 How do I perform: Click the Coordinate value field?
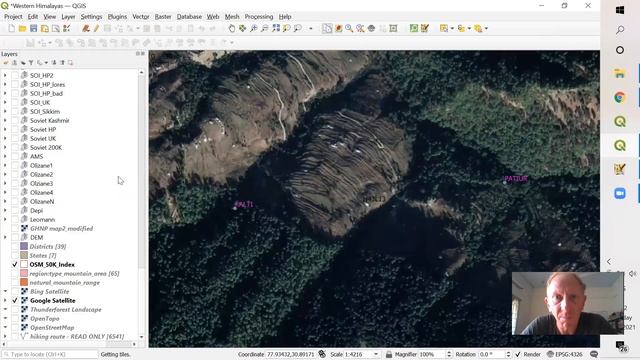click(x=291, y=354)
